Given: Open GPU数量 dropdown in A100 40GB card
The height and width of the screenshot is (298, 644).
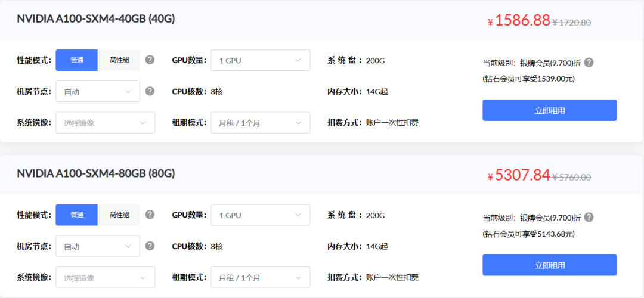Looking at the screenshot, I should click(261, 60).
